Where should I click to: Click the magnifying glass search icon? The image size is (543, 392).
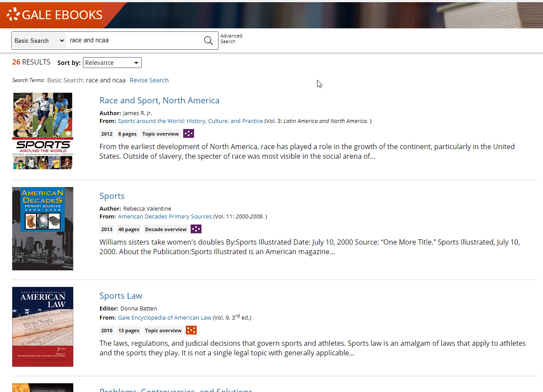click(208, 41)
